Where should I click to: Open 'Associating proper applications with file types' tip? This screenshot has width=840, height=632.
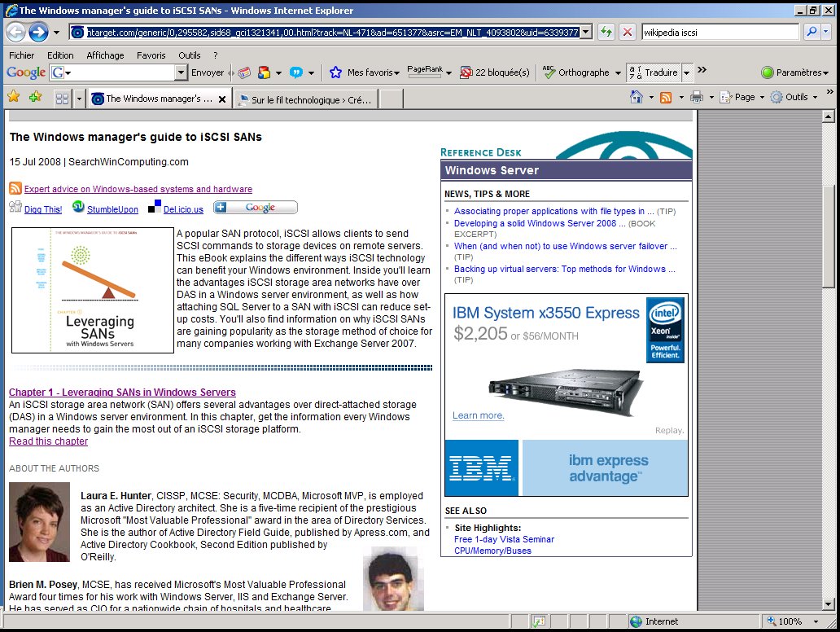[554, 211]
